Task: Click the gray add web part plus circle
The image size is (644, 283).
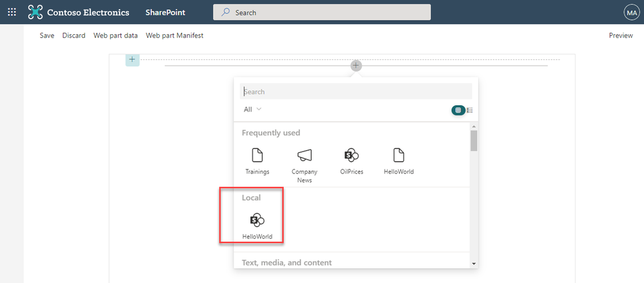Action: pos(356,65)
